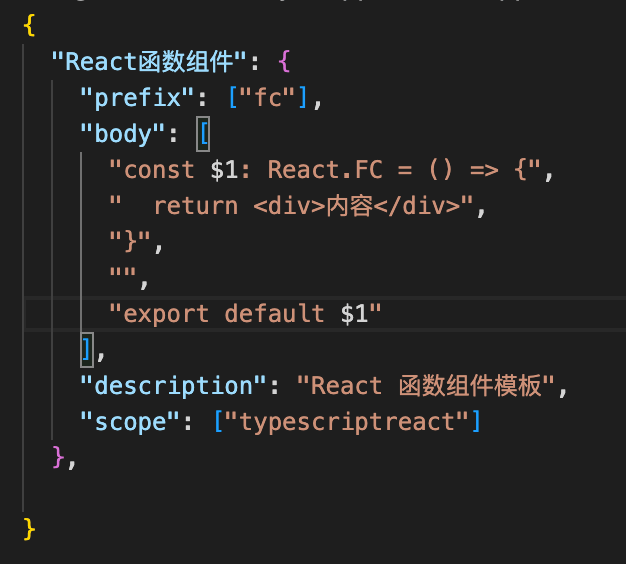The height and width of the screenshot is (564, 626).
Task: Click the yellow opening brace at top
Action: point(30,27)
